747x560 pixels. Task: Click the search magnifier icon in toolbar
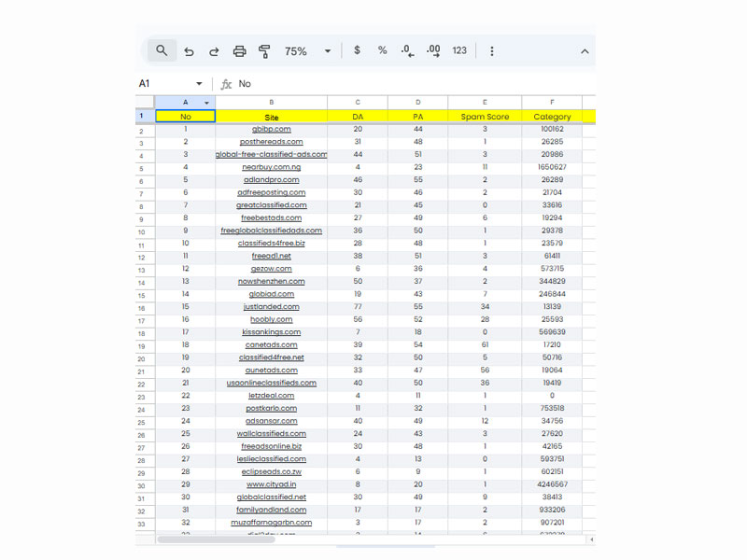162,50
